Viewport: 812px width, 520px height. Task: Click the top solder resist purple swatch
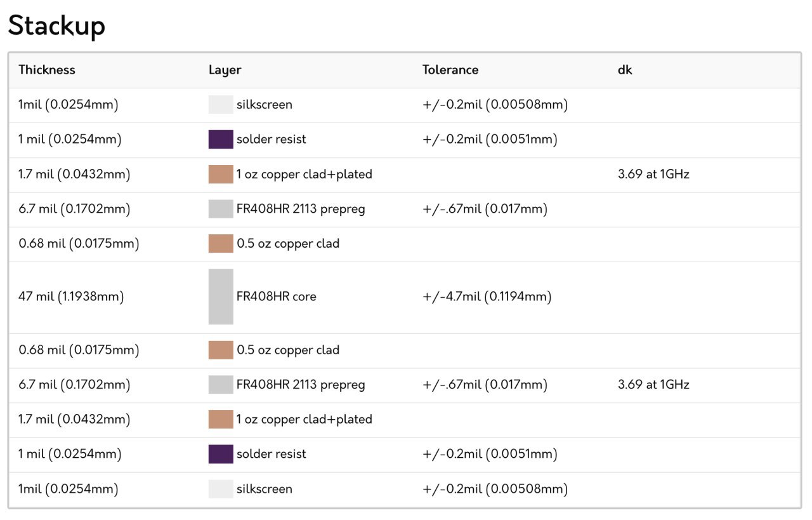221,139
